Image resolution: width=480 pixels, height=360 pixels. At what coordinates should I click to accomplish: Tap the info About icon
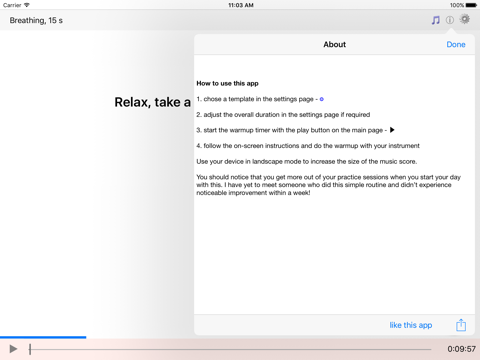pyautogui.click(x=450, y=20)
